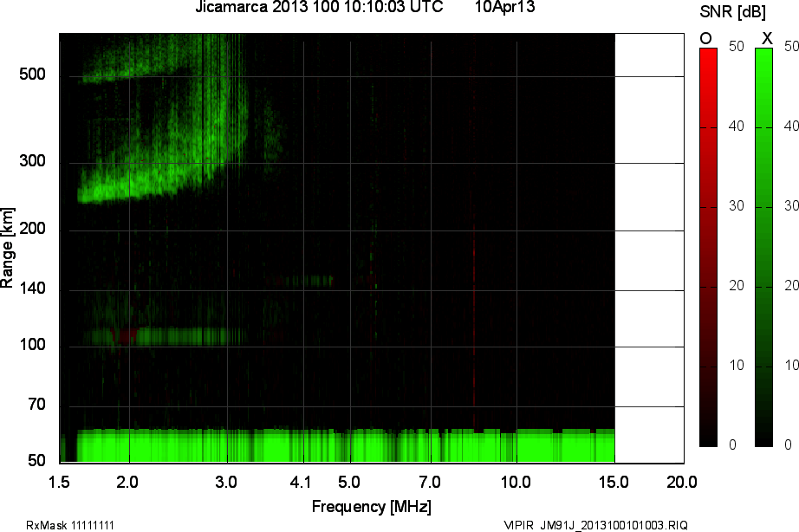Click the '20' tick on the red scale
This screenshot has width=799, height=532.
737,286
